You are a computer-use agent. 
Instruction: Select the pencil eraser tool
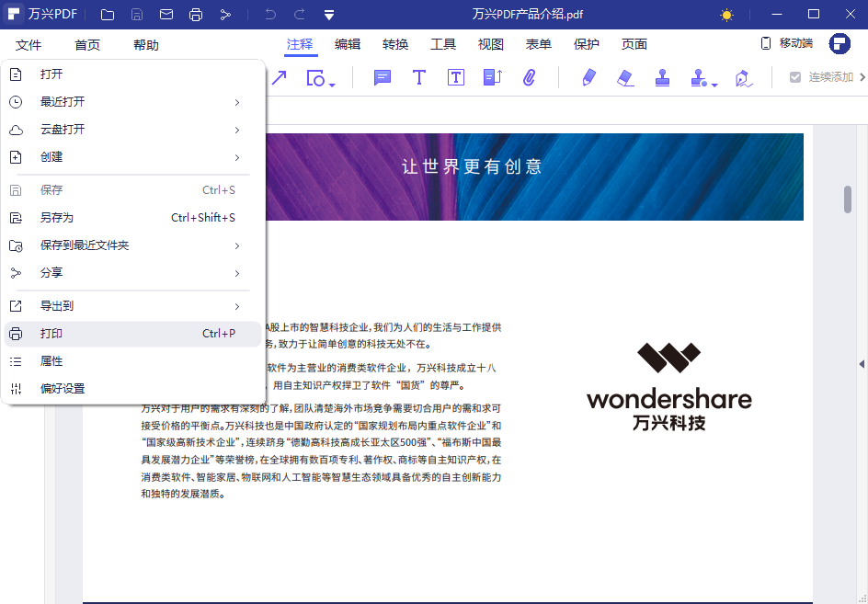click(626, 78)
